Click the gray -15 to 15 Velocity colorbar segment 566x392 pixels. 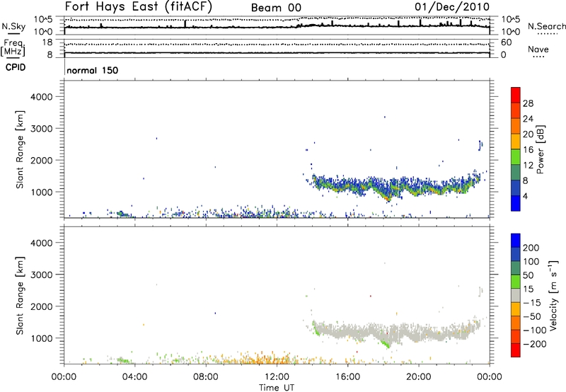pos(516,295)
